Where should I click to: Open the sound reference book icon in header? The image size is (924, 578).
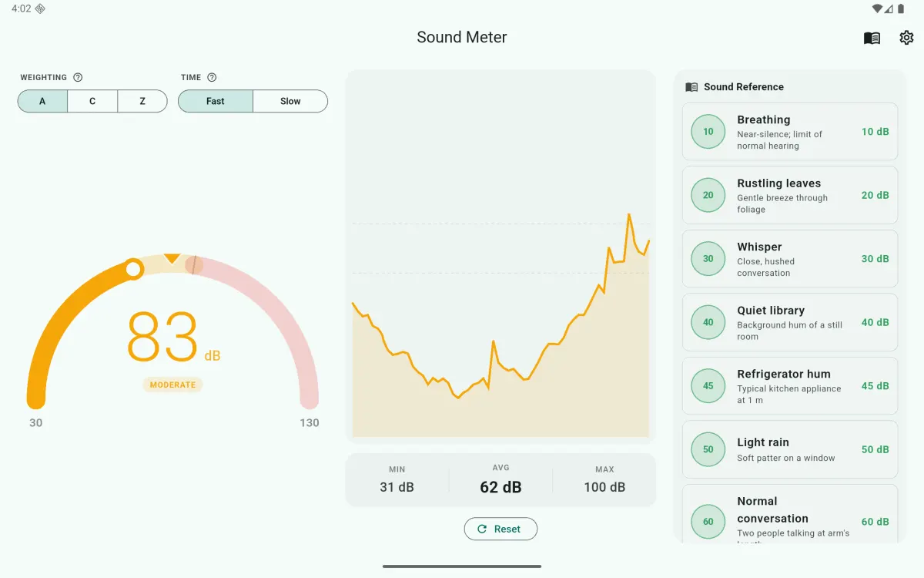click(x=872, y=38)
